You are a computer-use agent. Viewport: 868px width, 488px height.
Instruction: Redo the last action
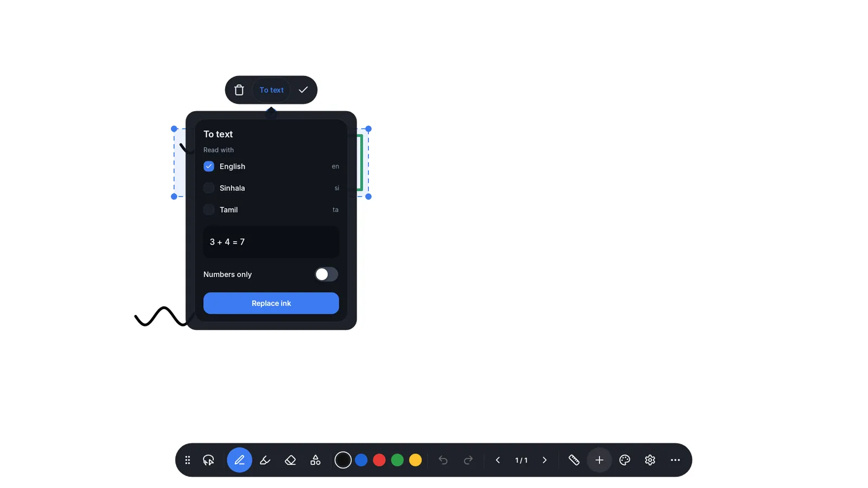coord(468,460)
